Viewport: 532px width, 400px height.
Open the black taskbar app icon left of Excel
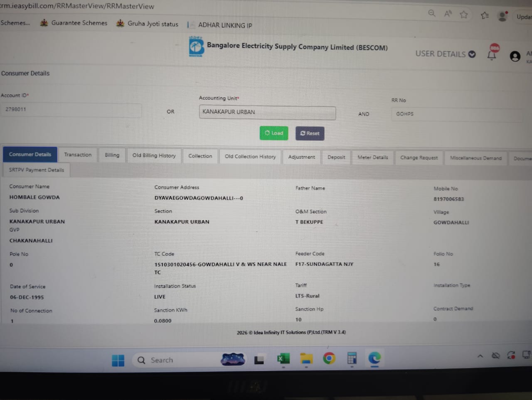point(259,359)
